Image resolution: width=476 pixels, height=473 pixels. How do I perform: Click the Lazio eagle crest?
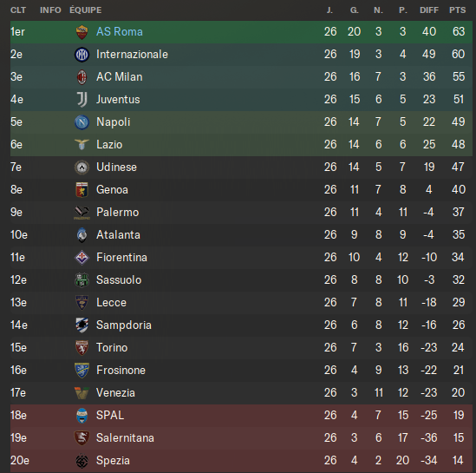pos(82,145)
